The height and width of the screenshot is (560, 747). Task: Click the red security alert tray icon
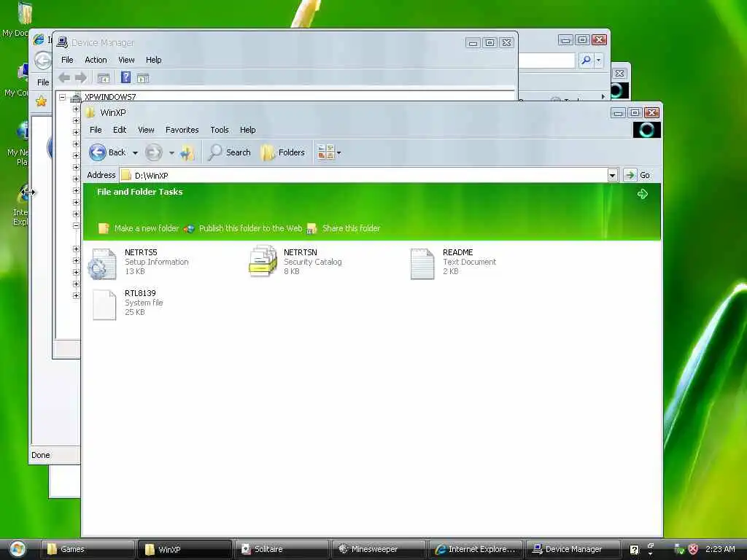coord(693,549)
